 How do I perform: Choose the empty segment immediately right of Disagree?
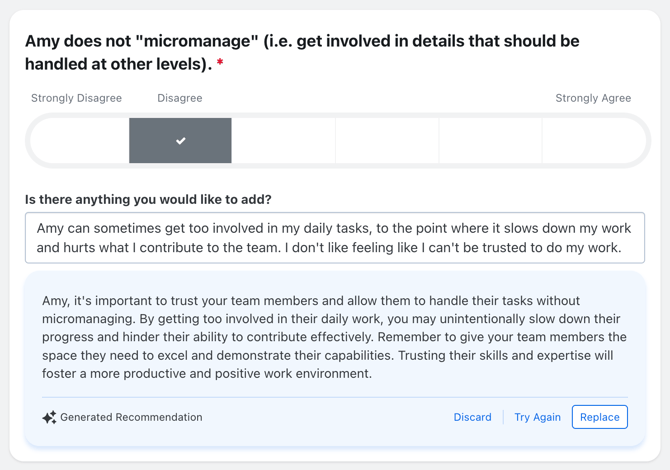click(284, 141)
